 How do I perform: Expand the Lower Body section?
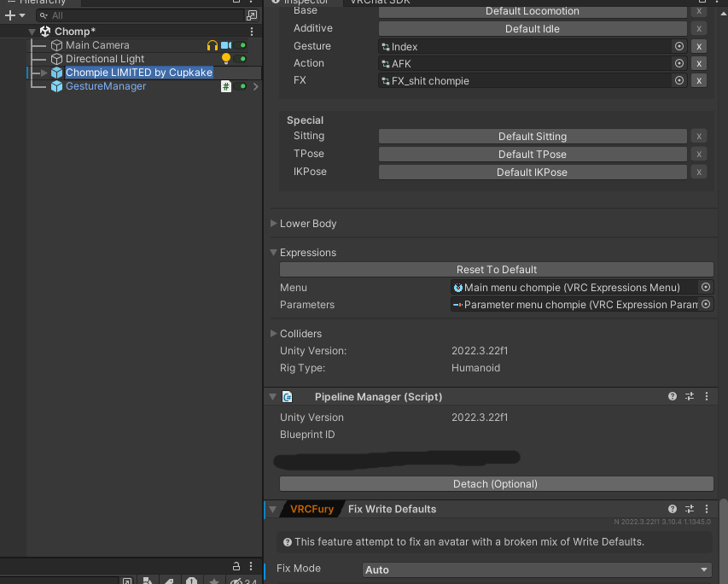point(273,224)
